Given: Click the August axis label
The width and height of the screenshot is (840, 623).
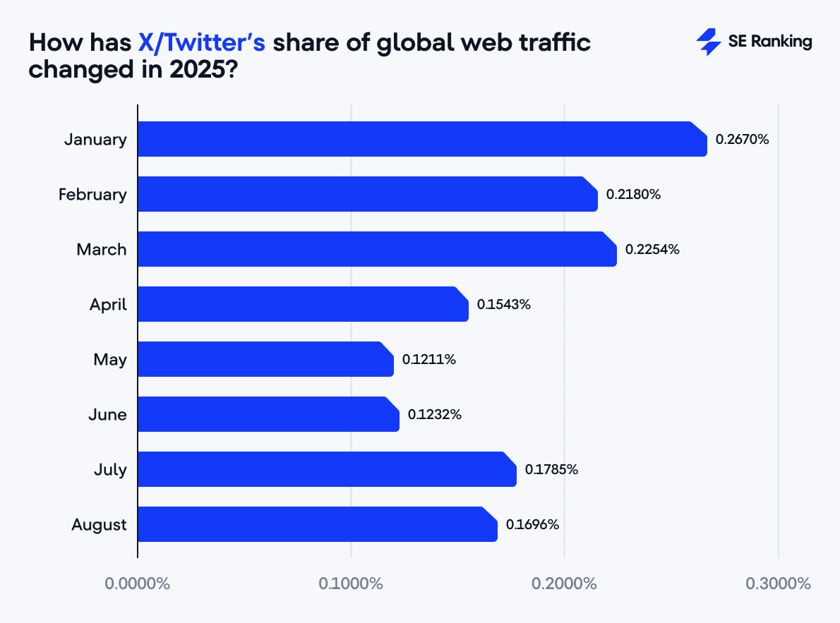Looking at the screenshot, I should point(99,524).
